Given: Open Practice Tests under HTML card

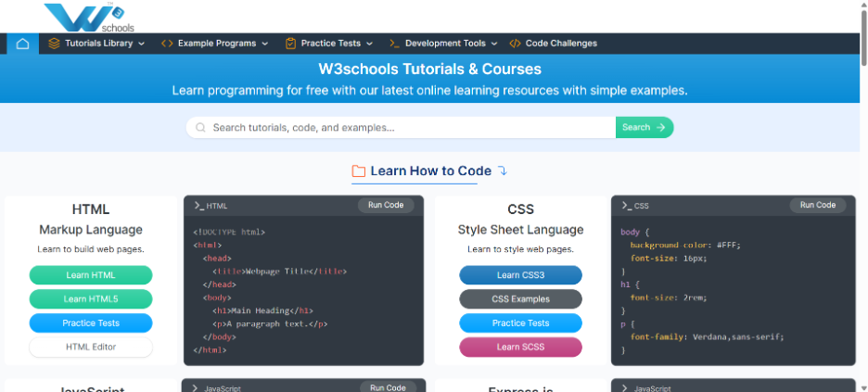Looking at the screenshot, I should 91,322.
